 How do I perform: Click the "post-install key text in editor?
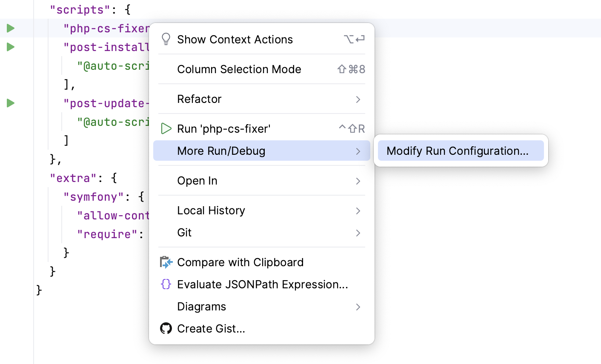[x=106, y=47]
